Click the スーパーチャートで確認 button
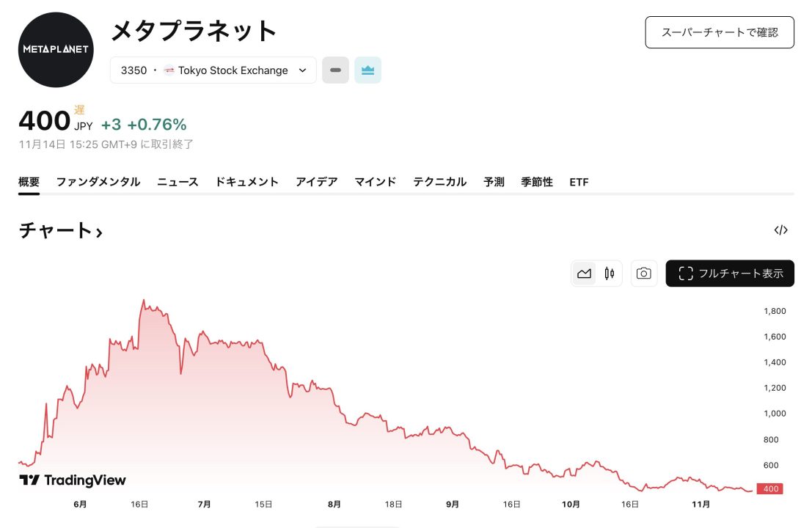Image resolution: width=812 pixels, height=528 pixels. pos(719,32)
